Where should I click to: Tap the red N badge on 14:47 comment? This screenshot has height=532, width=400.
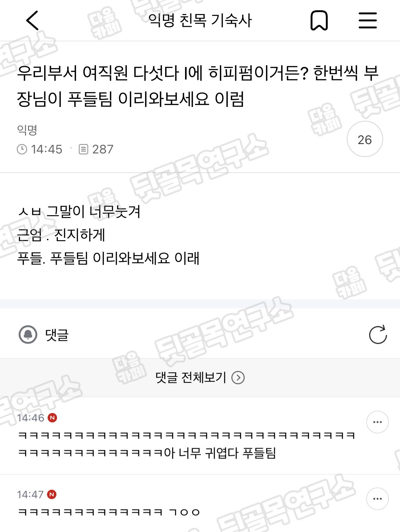(52, 494)
